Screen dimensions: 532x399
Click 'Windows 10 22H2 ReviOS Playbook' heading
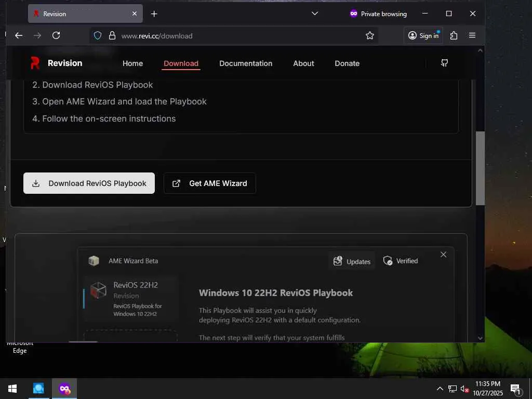276,293
